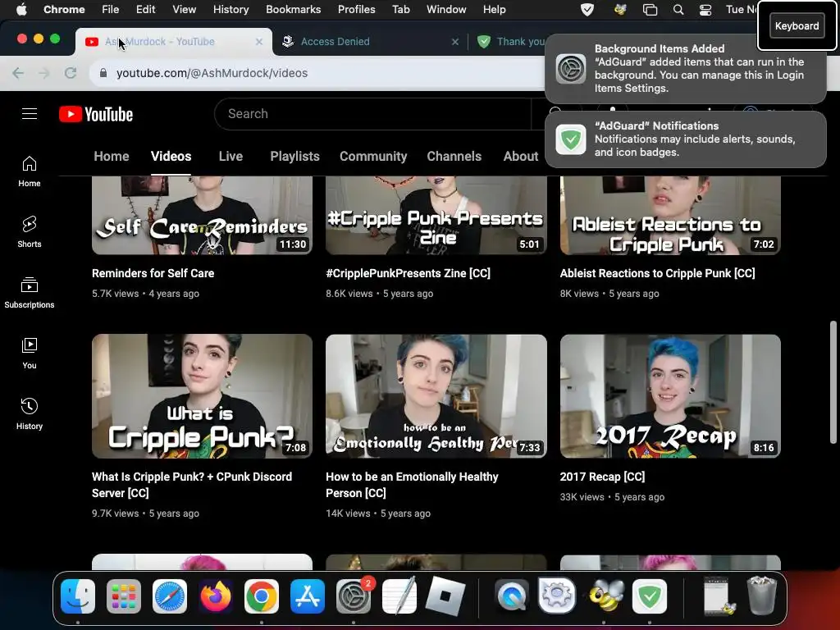Open the bee app in dock
Screen dimensions: 840x630
(x=604, y=596)
